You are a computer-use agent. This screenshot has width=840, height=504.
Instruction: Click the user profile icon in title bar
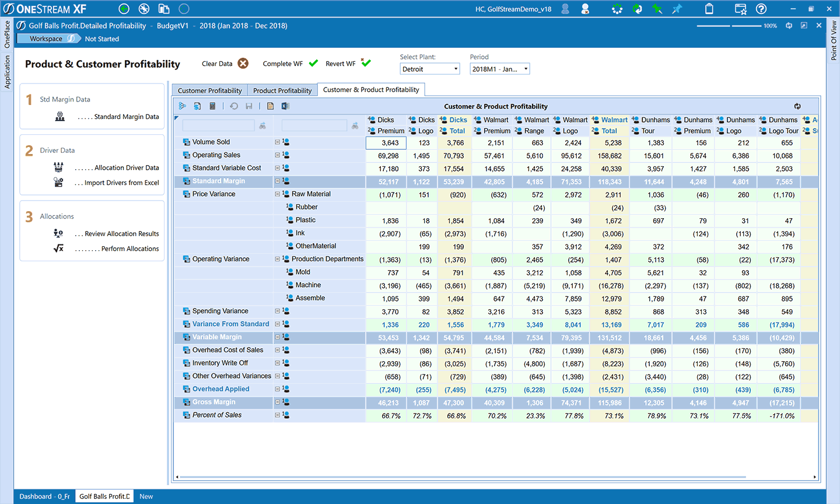[x=565, y=9]
